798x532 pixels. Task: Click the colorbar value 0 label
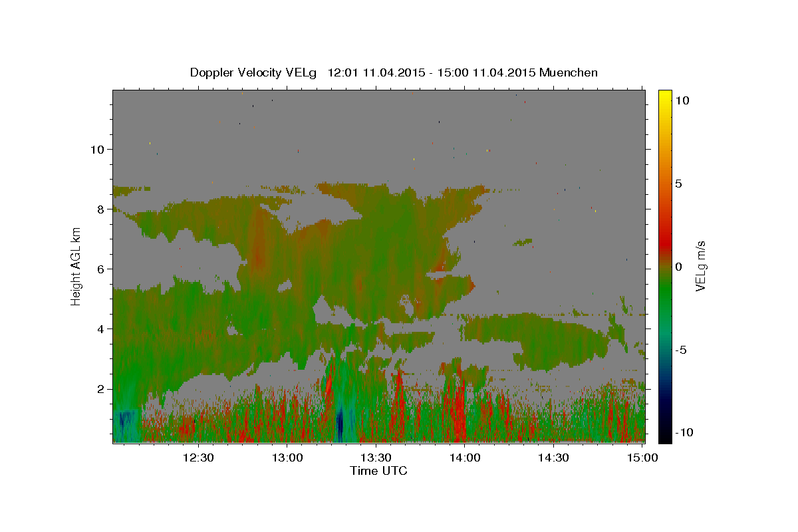pyautogui.click(x=679, y=267)
